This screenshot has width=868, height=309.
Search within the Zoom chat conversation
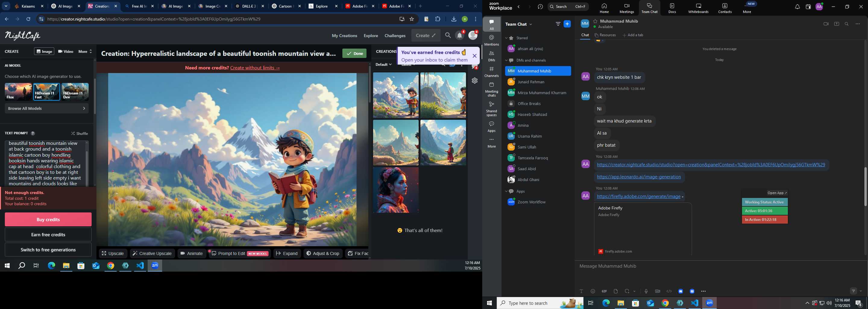847,24
